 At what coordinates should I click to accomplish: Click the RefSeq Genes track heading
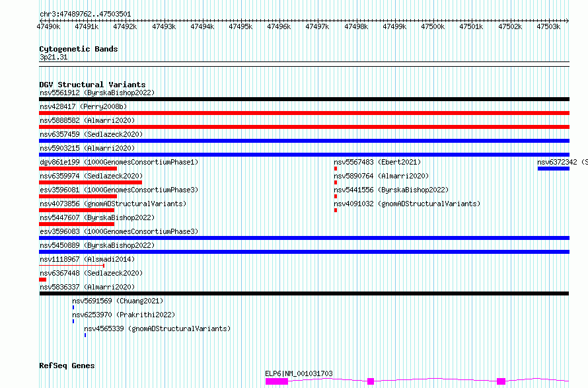[x=67, y=366]
